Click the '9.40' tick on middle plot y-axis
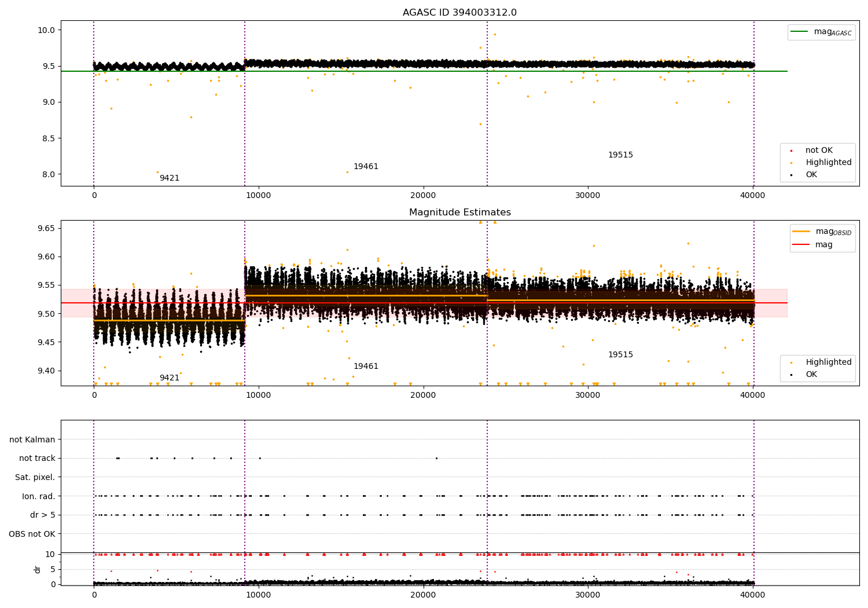 [46, 371]
